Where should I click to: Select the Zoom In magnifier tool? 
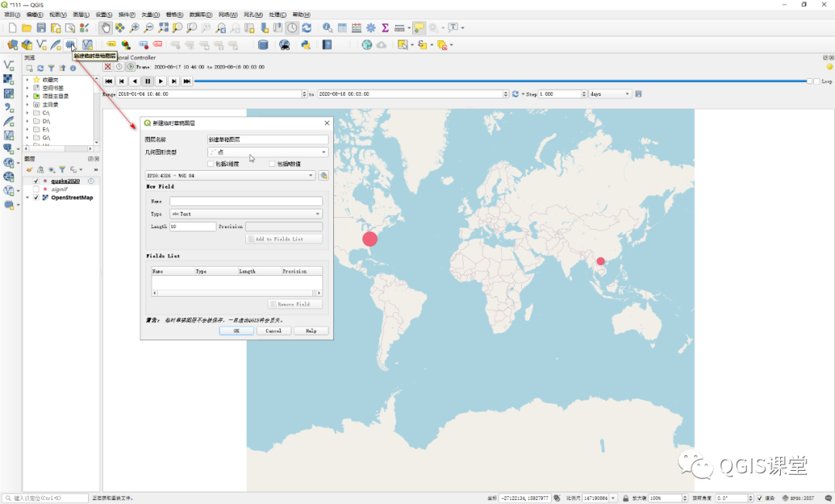coord(135,28)
